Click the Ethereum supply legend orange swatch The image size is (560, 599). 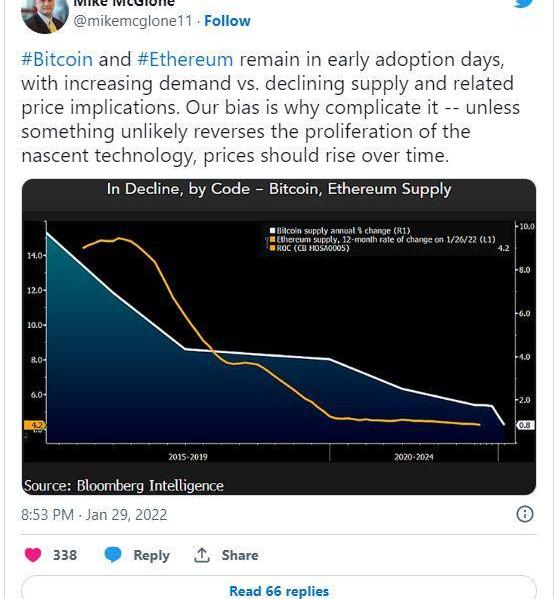pyautogui.click(x=273, y=240)
